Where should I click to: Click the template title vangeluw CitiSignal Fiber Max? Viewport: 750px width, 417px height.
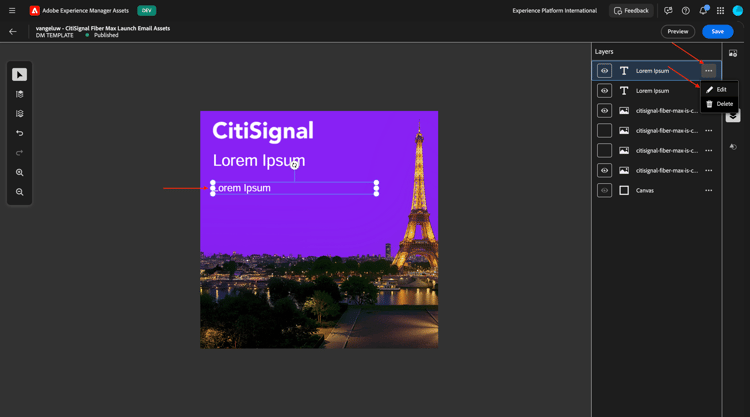103,28
